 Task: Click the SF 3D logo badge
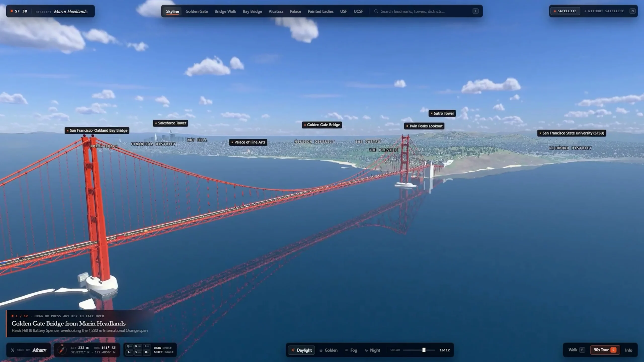point(19,11)
